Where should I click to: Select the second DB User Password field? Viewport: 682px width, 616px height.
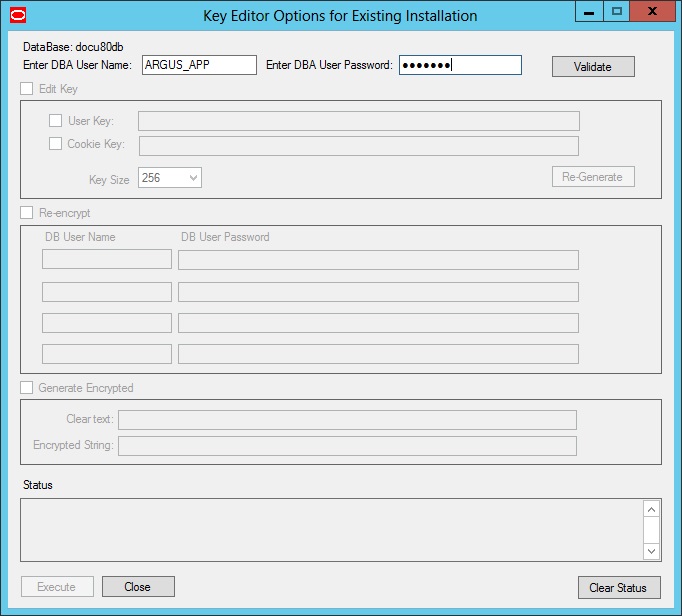point(378,292)
